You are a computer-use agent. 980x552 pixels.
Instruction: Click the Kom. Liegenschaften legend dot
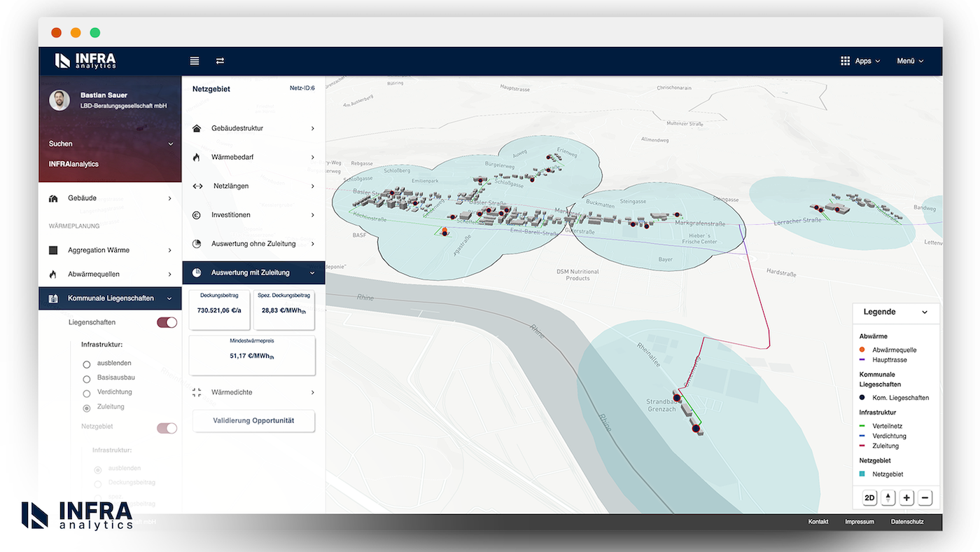[x=862, y=398]
